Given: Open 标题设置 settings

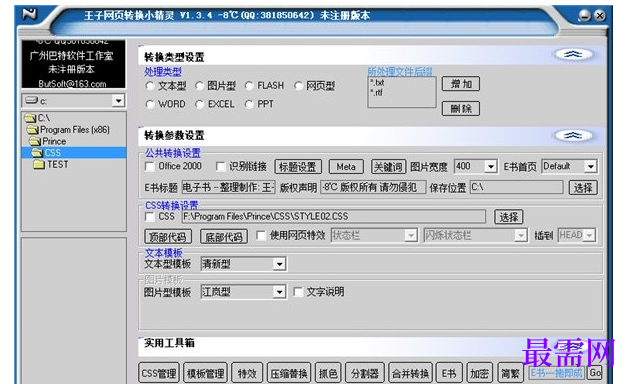Looking at the screenshot, I should 298,167.
